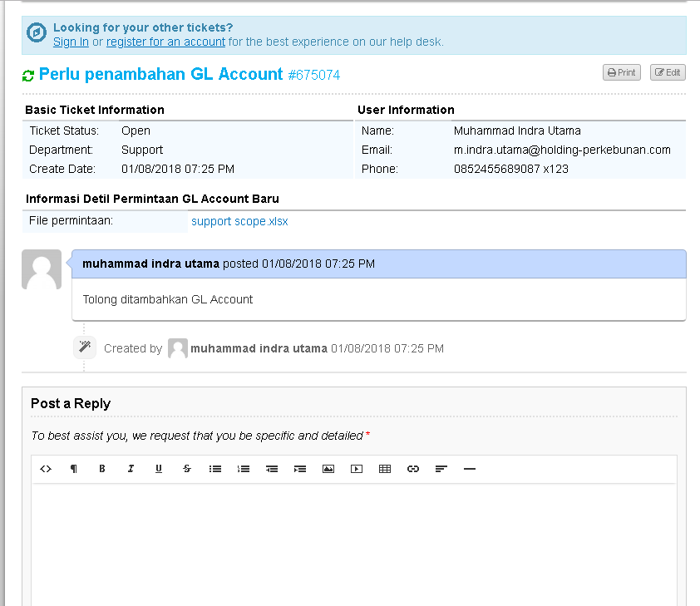Insert a bulleted list

click(215, 469)
